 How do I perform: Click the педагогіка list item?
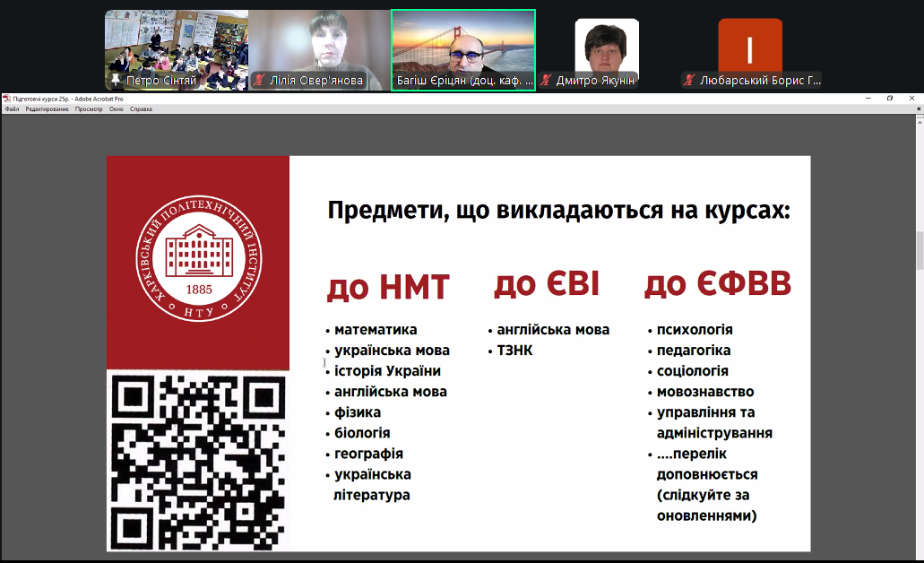coord(693,351)
